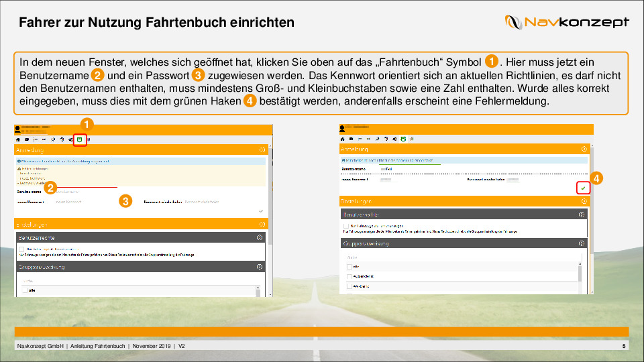Collapse the Anmeldung section in left screenshot
Image resolution: width=644 pixels, height=362 pixels.
click(262, 151)
